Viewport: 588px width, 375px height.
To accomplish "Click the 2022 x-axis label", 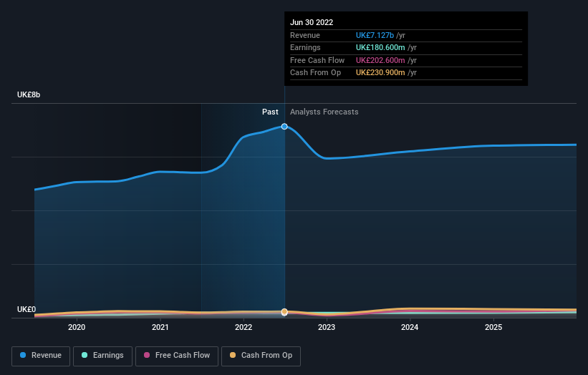I will click(244, 328).
